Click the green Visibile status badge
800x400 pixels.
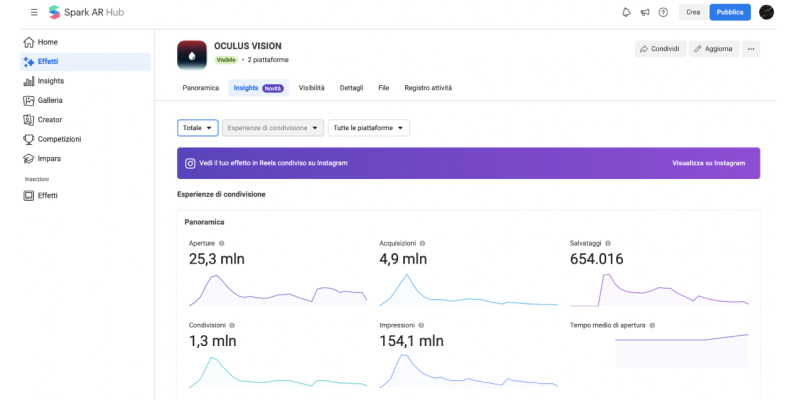(x=226, y=60)
